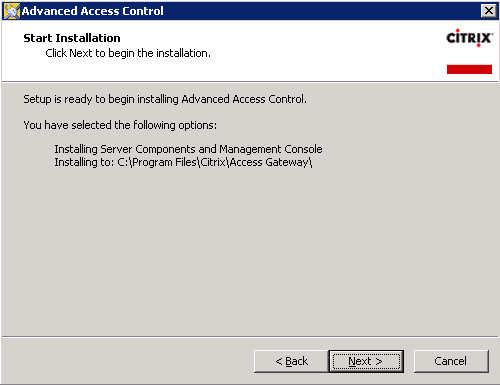Click the Advanced Access Control title bar text
The height and width of the screenshot is (385, 500).
[x=93, y=11]
